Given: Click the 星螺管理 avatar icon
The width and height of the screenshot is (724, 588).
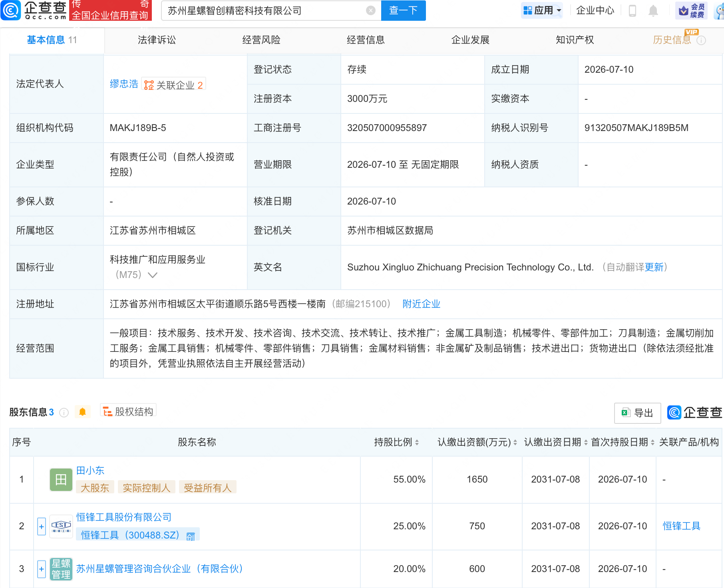Looking at the screenshot, I should coord(61,569).
